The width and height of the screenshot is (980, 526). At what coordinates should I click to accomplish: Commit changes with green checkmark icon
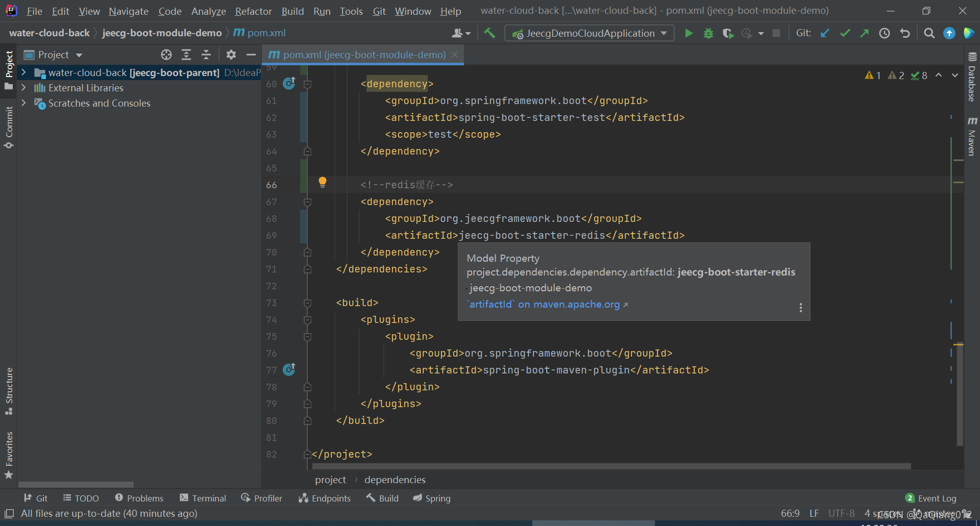click(845, 33)
